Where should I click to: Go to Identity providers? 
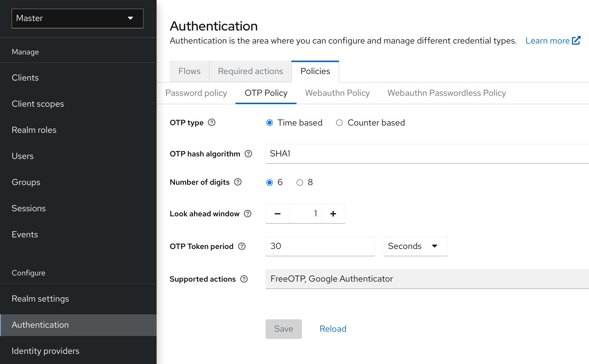point(78,351)
